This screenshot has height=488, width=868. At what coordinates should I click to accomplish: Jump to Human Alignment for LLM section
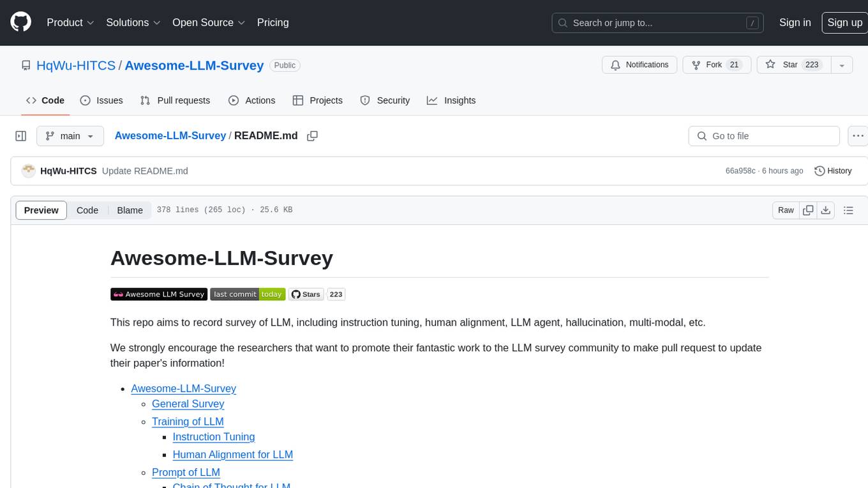point(232,455)
